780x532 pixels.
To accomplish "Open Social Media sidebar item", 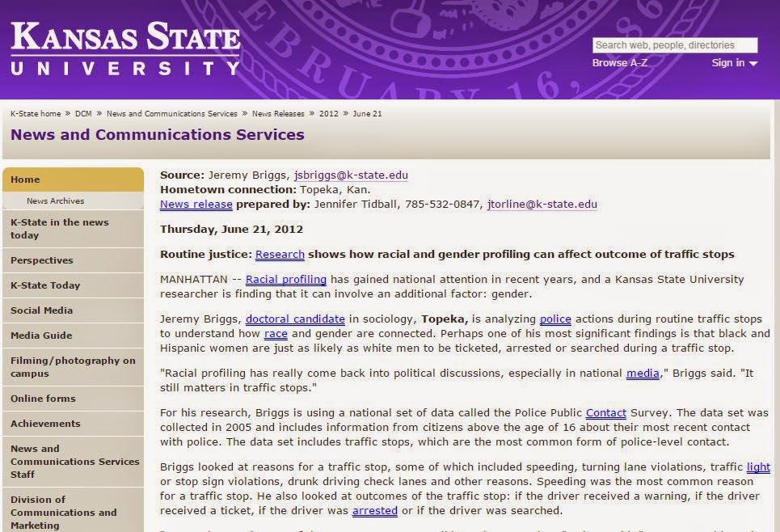I will [73, 310].
